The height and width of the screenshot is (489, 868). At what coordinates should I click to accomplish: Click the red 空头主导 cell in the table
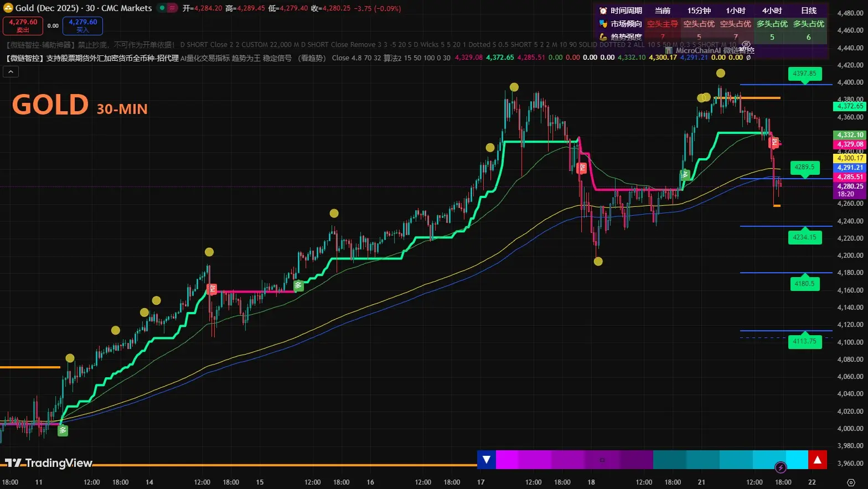click(663, 24)
